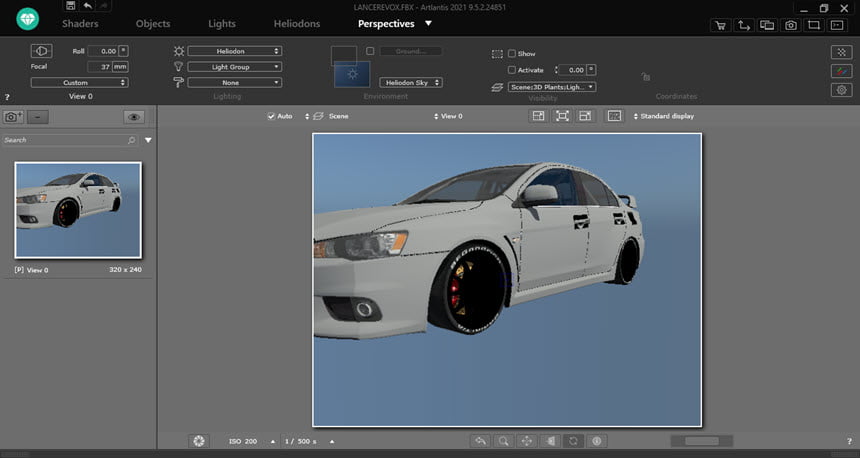
Task: Open the Standard display dropdown
Action: pyautogui.click(x=664, y=116)
